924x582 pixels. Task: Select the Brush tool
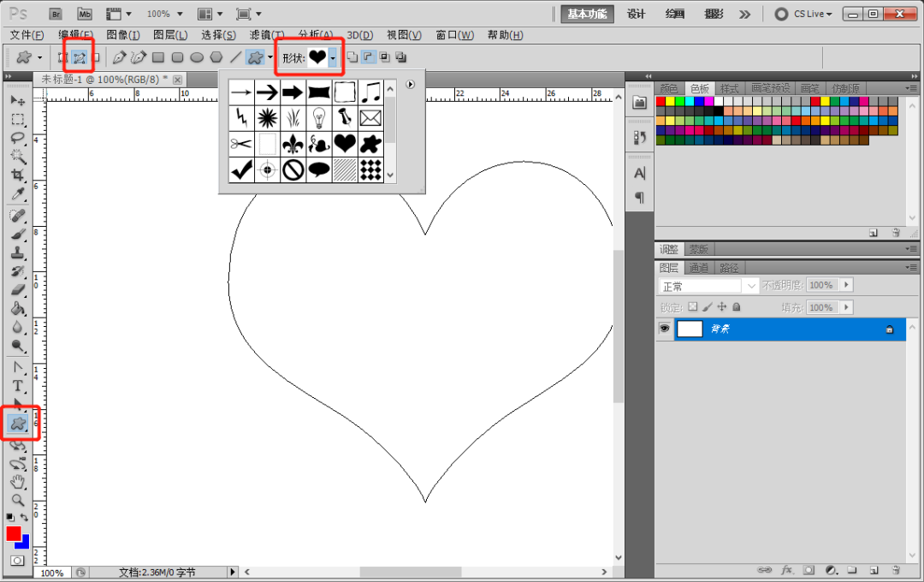(18, 235)
